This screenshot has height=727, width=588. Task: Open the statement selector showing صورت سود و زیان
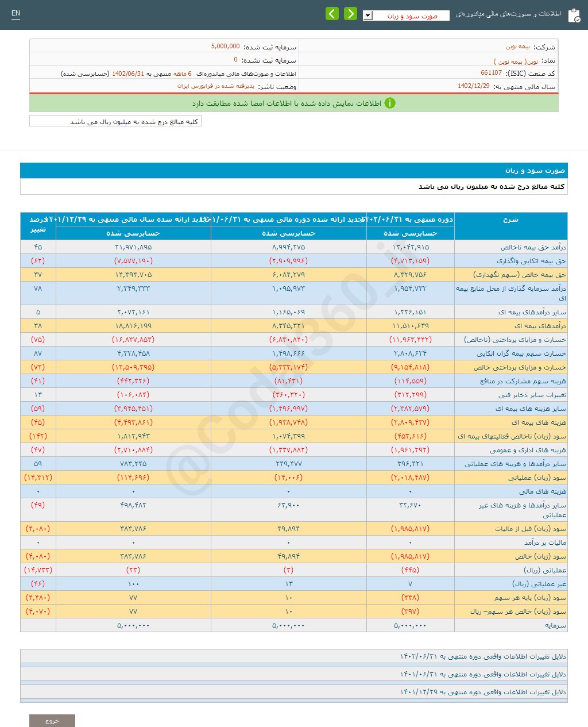pyautogui.click(x=413, y=16)
